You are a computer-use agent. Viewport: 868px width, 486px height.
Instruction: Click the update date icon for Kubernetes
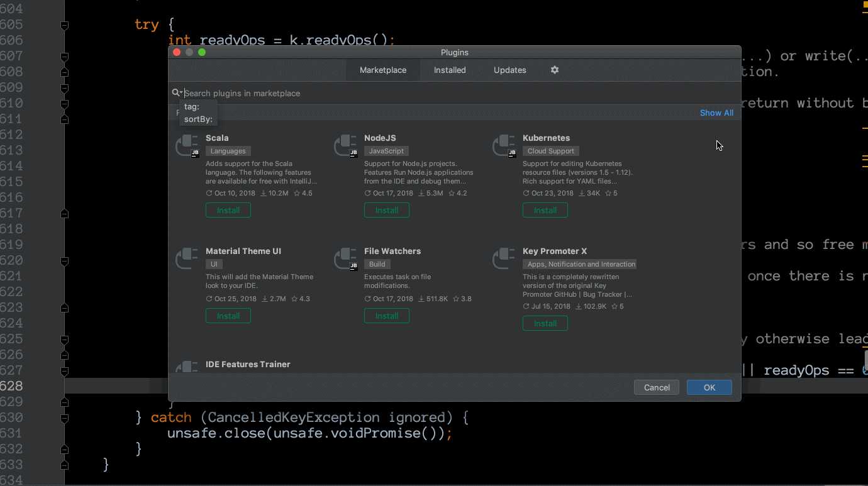click(526, 193)
